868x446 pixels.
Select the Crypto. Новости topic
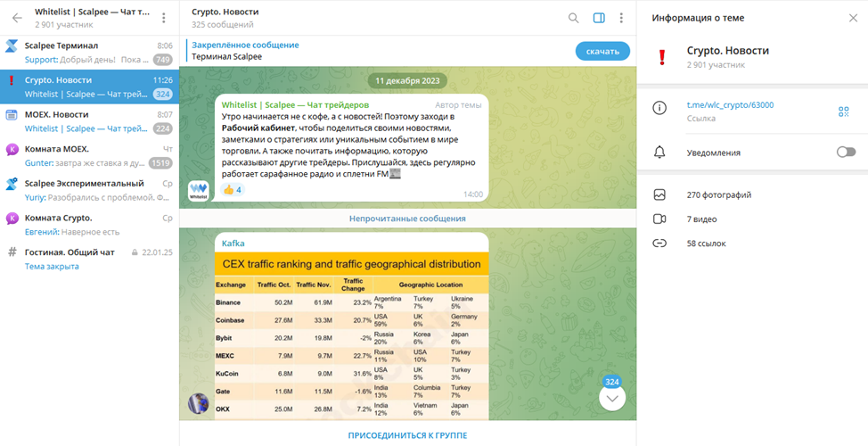[90, 87]
